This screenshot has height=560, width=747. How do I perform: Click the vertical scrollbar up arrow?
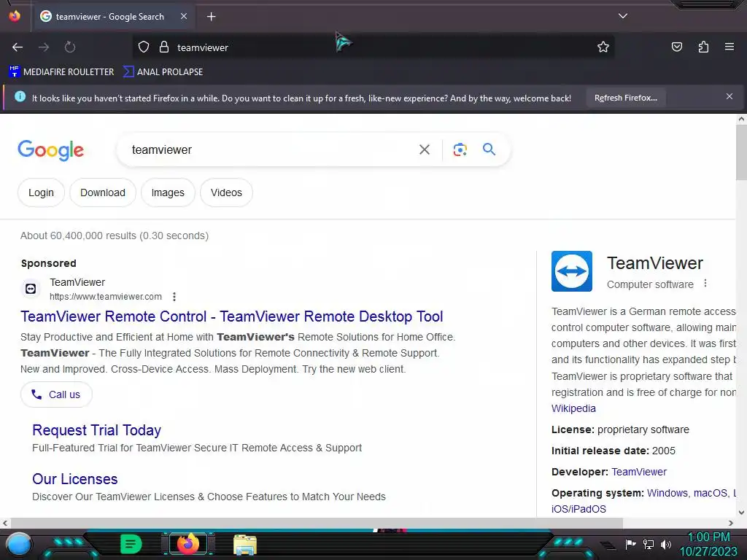click(x=741, y=119)
